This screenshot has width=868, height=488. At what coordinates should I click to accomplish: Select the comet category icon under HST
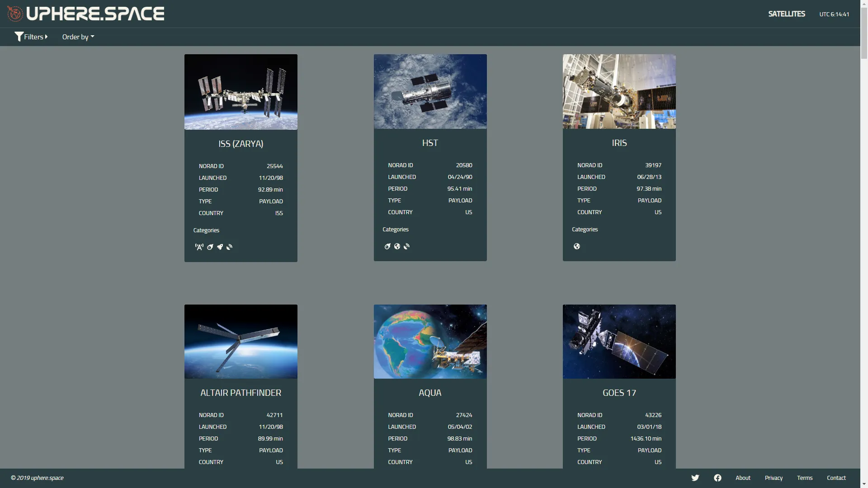click(387, 246)
